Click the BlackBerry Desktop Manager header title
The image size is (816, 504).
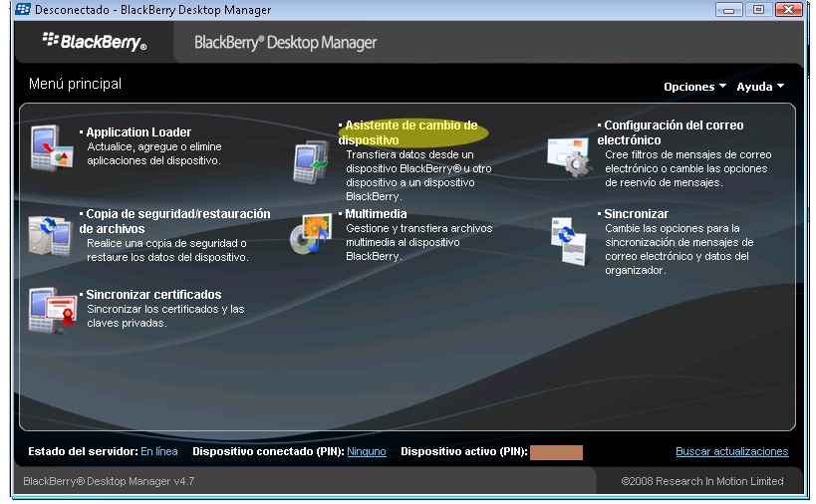(285, 43)
